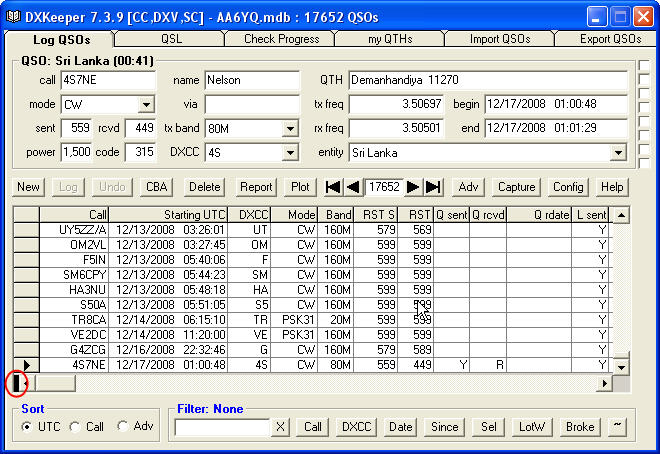This screenshot has width=660, height=454.
Task: Click the Since filter button
Action: [x=444, y=427]
